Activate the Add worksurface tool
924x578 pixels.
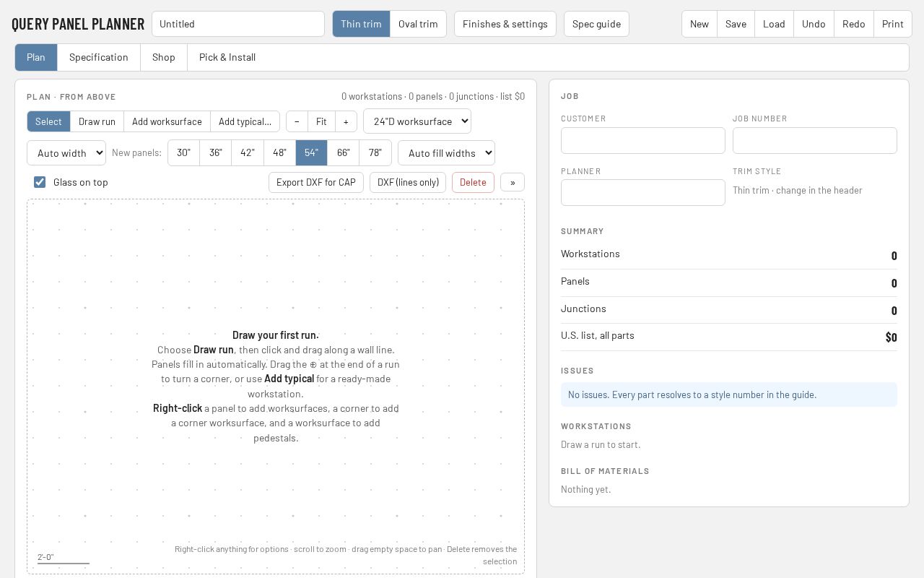167,121
